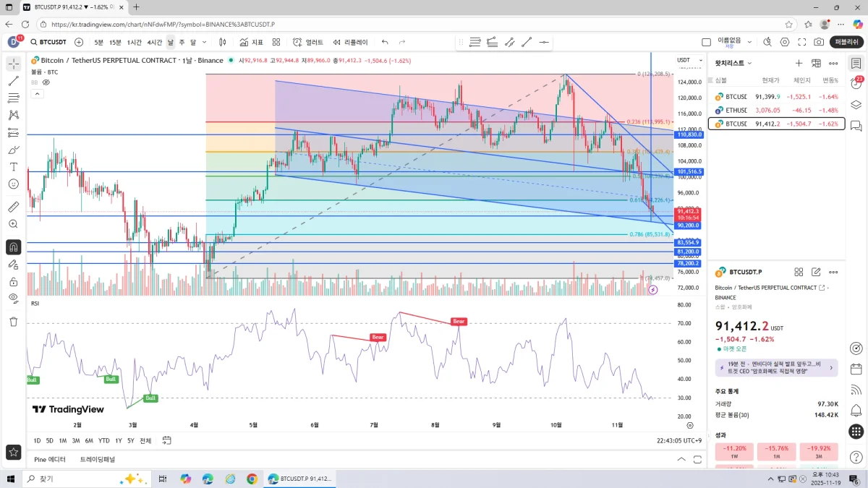Open timezone menu 22:43:05 UTC+9
The width and height of the screenshot is (868, 488).
point(678,440)
